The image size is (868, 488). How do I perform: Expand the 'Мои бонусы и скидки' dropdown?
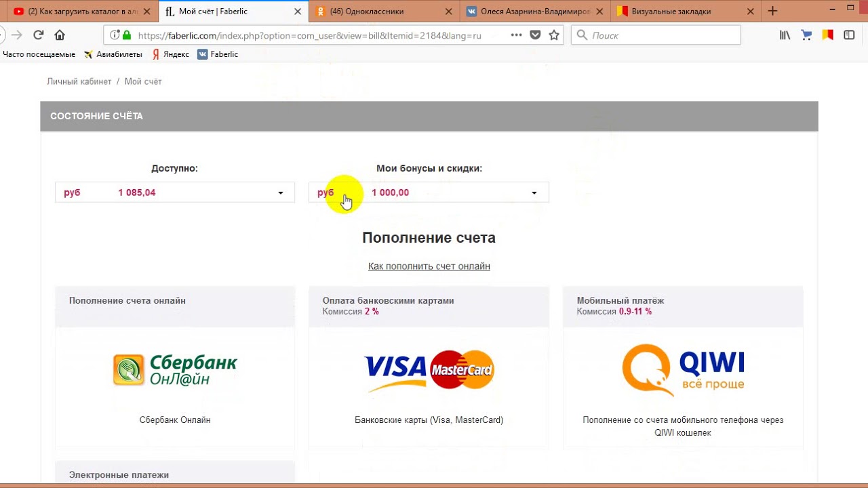[429, 192]
